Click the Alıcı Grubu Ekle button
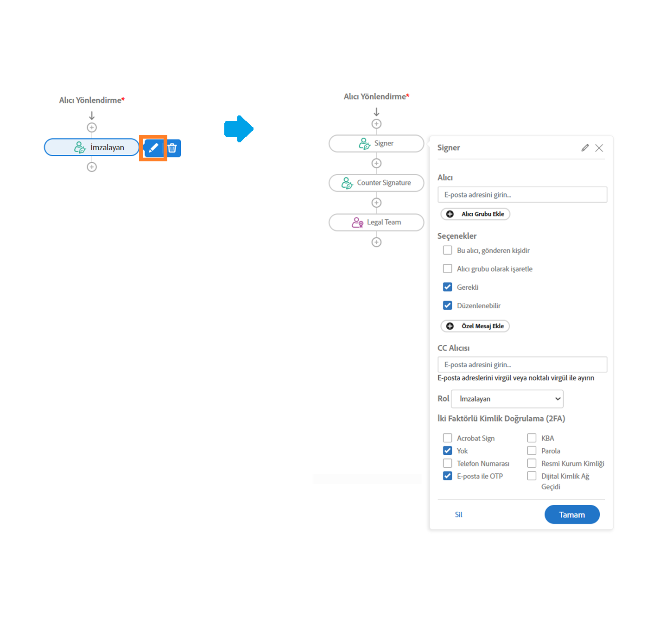The width and height of the screenshot is (672, 637). click(x=475, y=214)
